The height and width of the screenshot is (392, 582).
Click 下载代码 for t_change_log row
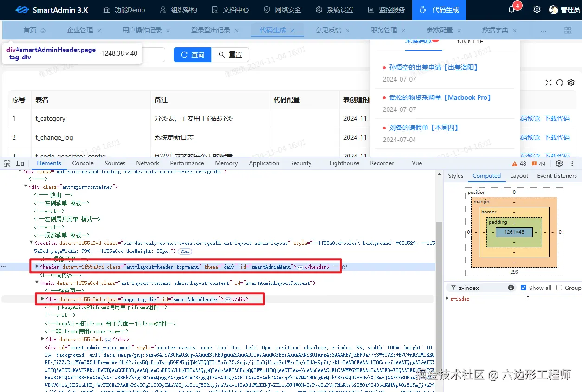(557, 137)
